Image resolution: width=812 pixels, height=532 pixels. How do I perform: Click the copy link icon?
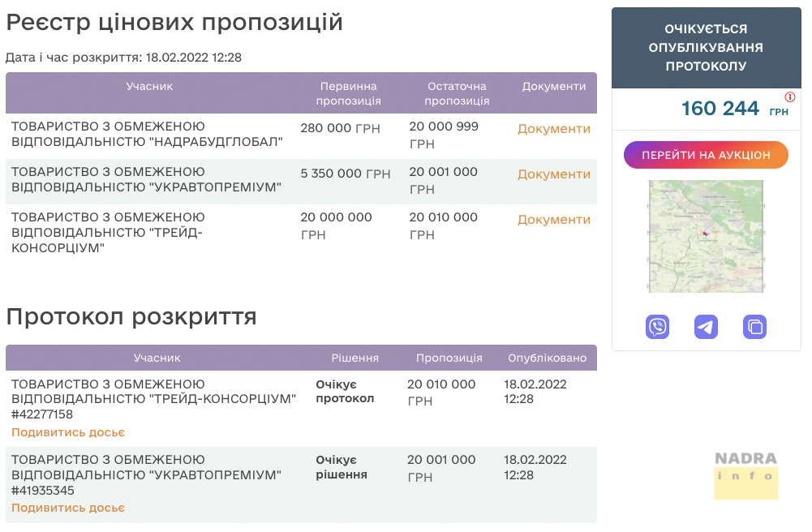tap(754, 327)
